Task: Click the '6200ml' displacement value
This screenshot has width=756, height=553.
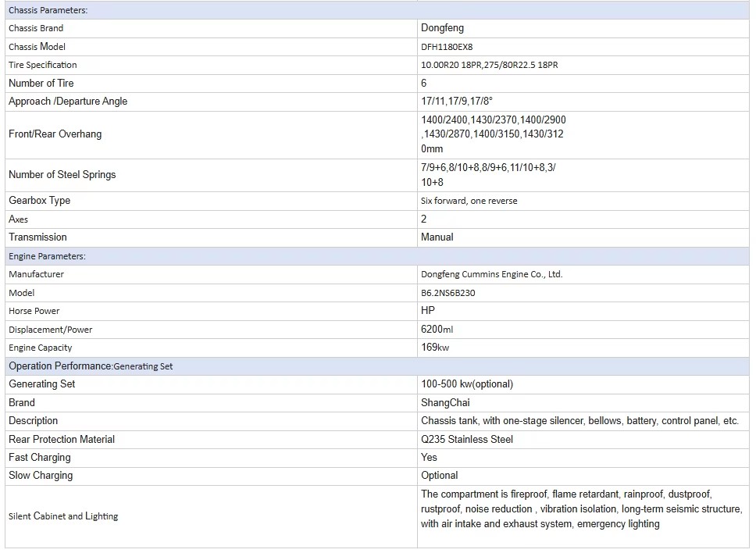Action: click(x=437, y=330)
